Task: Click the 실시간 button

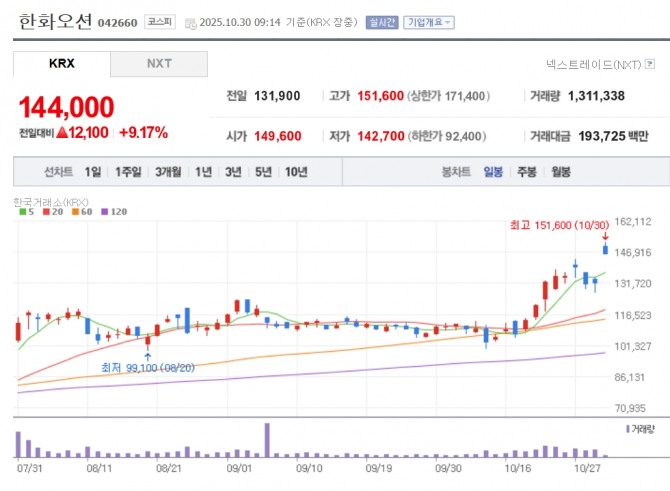Action: [x=382, y=22]
